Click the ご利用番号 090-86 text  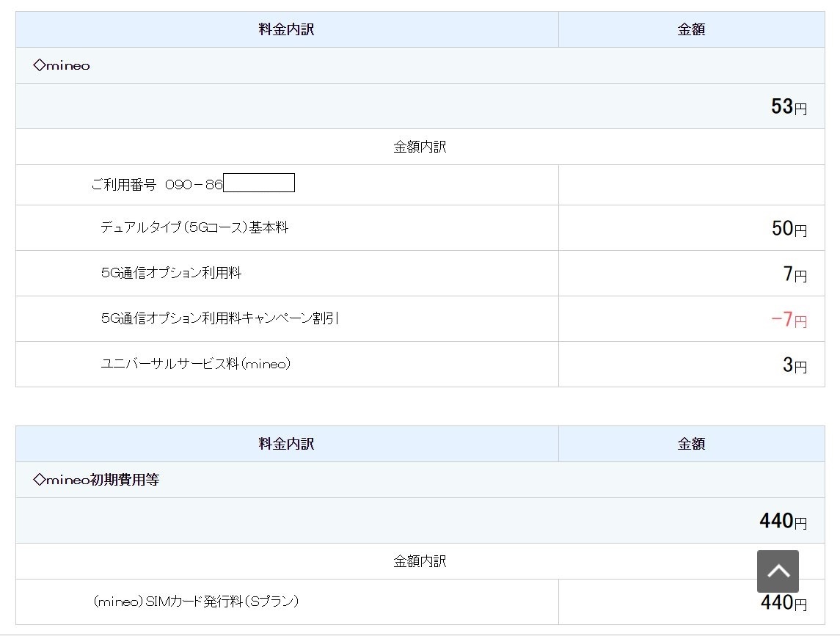[x=156, y=185]
